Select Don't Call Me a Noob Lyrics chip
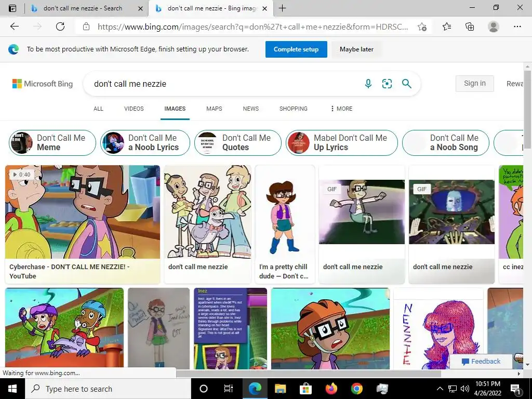This screenshot has height=399, width=532. [145, 142]
